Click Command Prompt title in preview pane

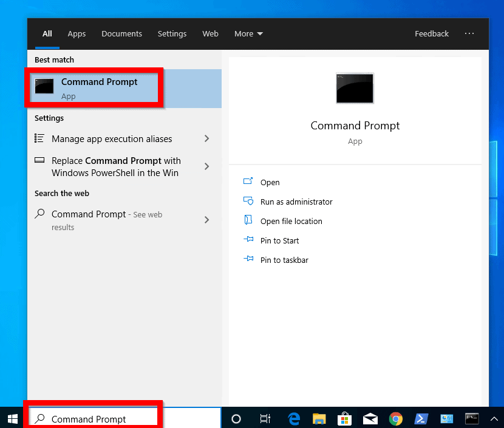click(355, 125)
